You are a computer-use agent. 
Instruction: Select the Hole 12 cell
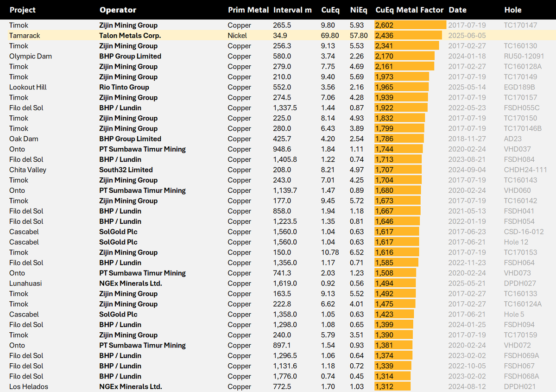pyautogui.click(x=516, y=242)
